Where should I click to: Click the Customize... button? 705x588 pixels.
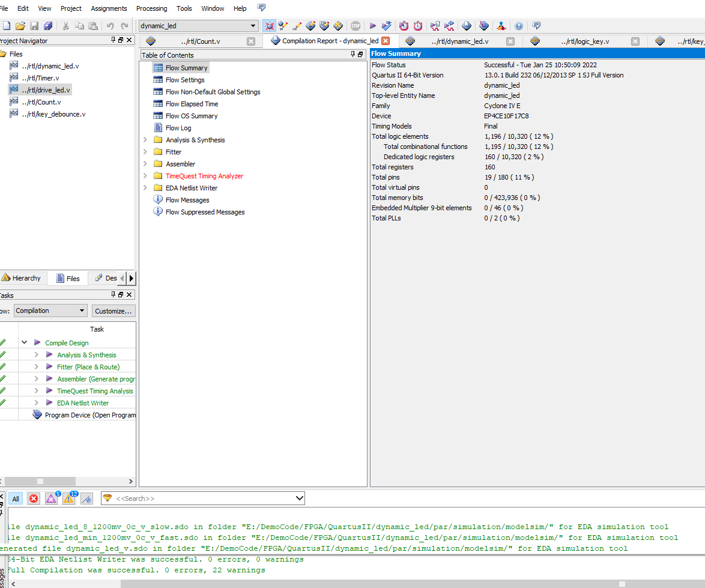113,311
